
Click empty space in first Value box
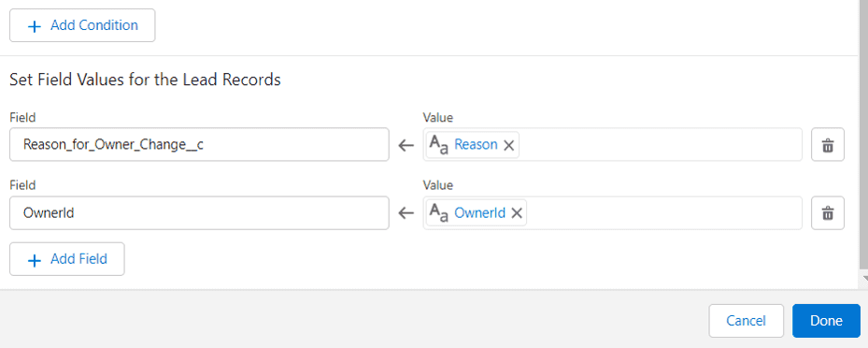(659, 145)
